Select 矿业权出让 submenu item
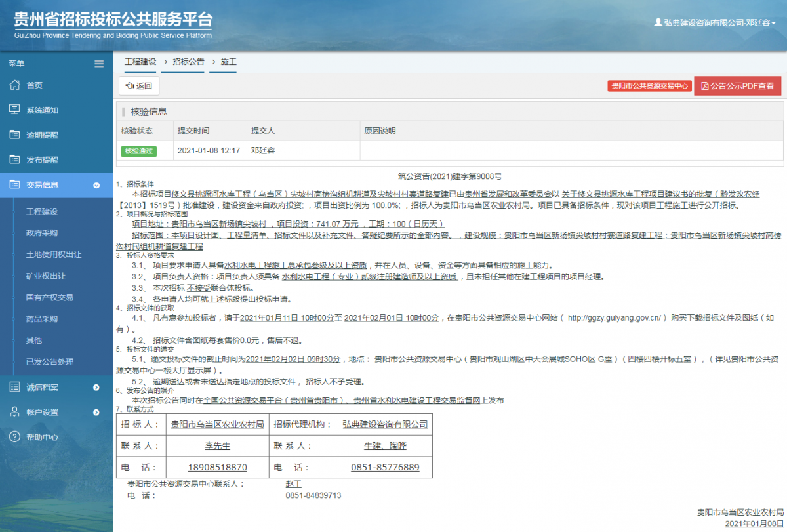The width and height of the screenshot is (787, 532). tap(45, 276)
